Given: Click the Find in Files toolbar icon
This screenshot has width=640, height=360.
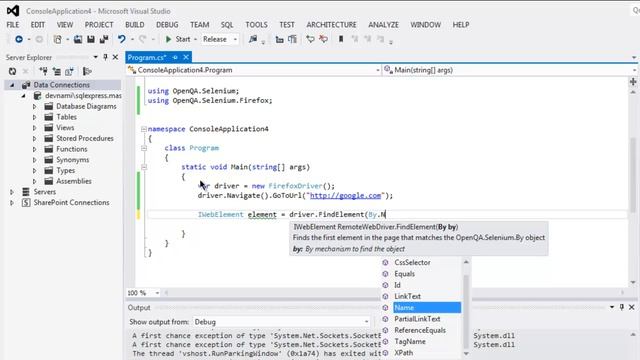Looking at the screenshot, I should click(x=253, y=39).
